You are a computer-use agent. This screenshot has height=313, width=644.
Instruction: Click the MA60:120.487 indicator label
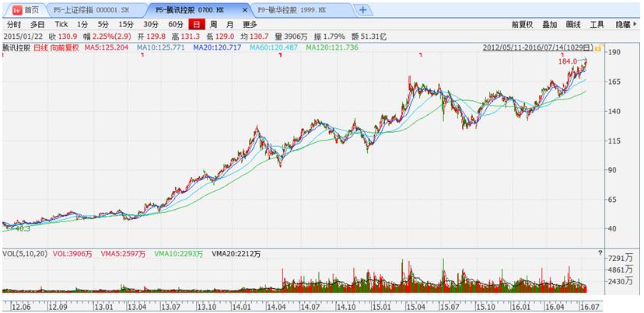click(274, 47)
